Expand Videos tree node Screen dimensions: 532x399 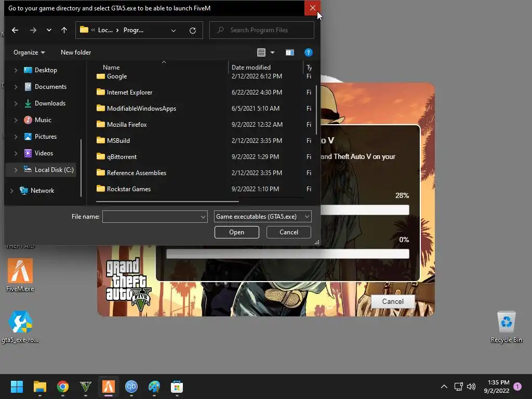point(16,153)
